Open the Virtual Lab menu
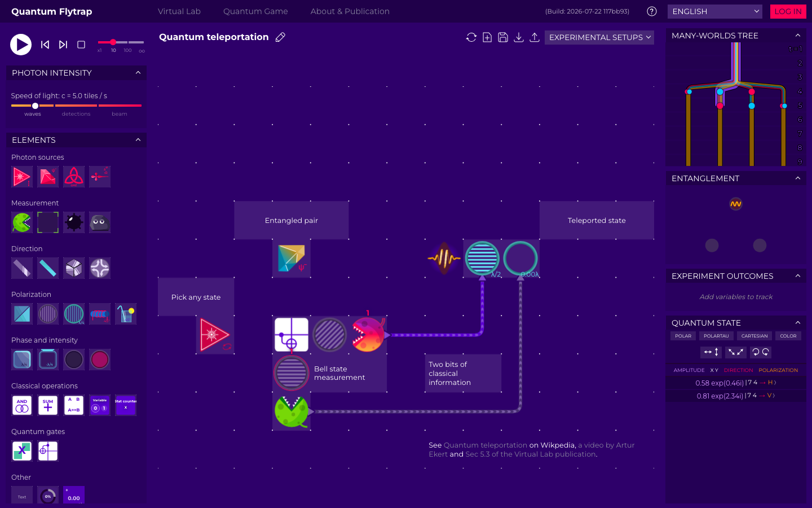Viewport: 812px width, 508px height. click(x=179, y=11)
